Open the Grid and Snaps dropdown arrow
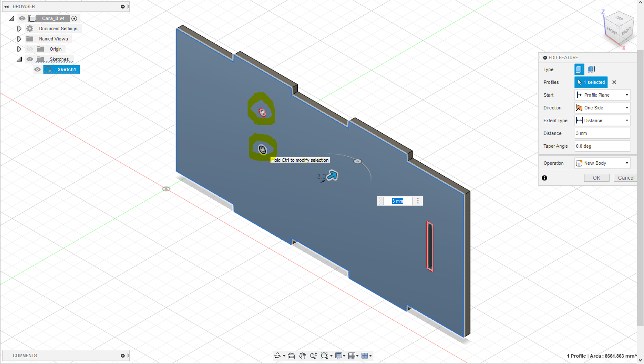The width and height of the screenshot is (644, 364). point(357,356)
